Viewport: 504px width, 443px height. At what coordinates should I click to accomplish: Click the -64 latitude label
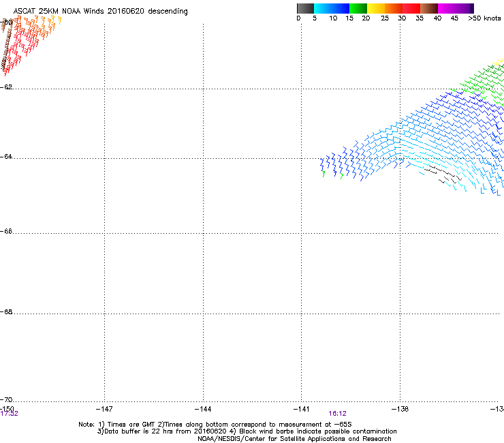6,157
